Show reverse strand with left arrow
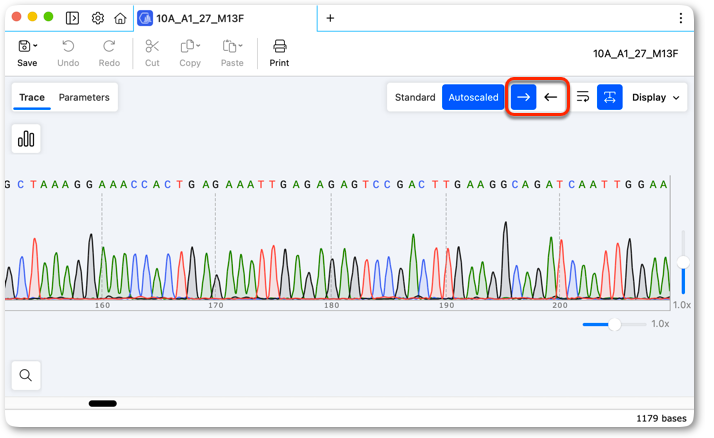Screen dimensions: 714x438 (x=551, y=97)
